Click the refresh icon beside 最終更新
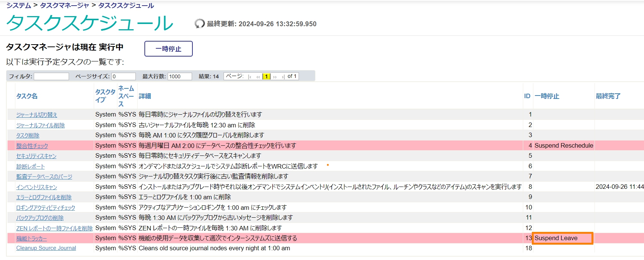The width and height of the screenshot is (644, 260). 200,24
